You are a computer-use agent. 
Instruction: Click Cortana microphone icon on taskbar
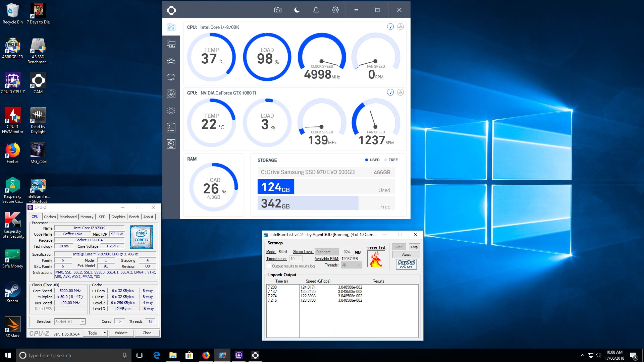124,355
